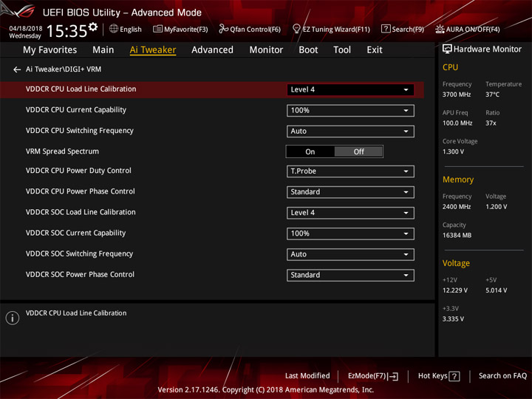Select VDDCR SOC Power Phase Control label
Screen dimensions: 532x399
click(x=80, y=274)
